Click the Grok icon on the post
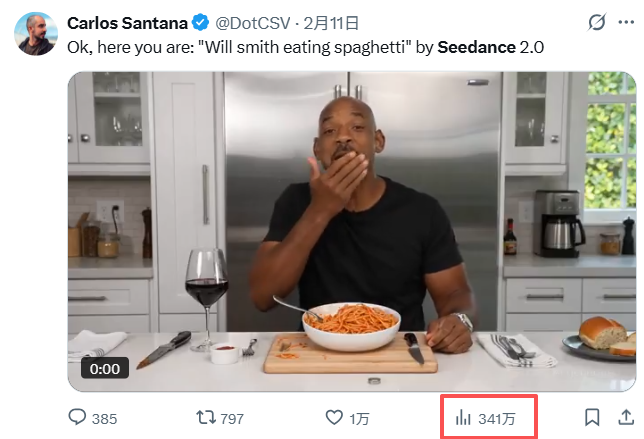Viewport: 644px width, 439px height. pos(597,22)
